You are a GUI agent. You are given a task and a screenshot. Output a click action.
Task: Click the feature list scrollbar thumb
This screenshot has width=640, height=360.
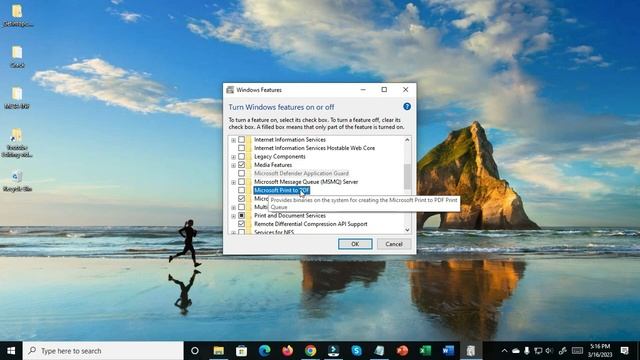point(407,177)
